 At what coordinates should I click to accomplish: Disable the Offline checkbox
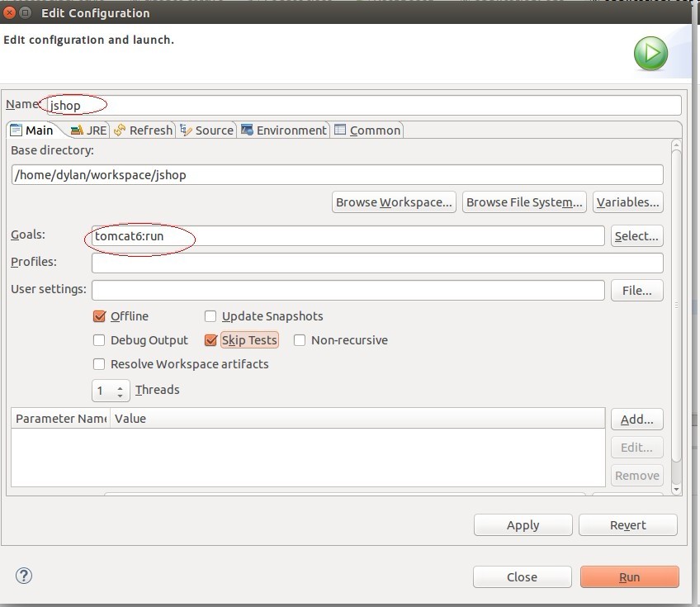click(x=99, y=316)
